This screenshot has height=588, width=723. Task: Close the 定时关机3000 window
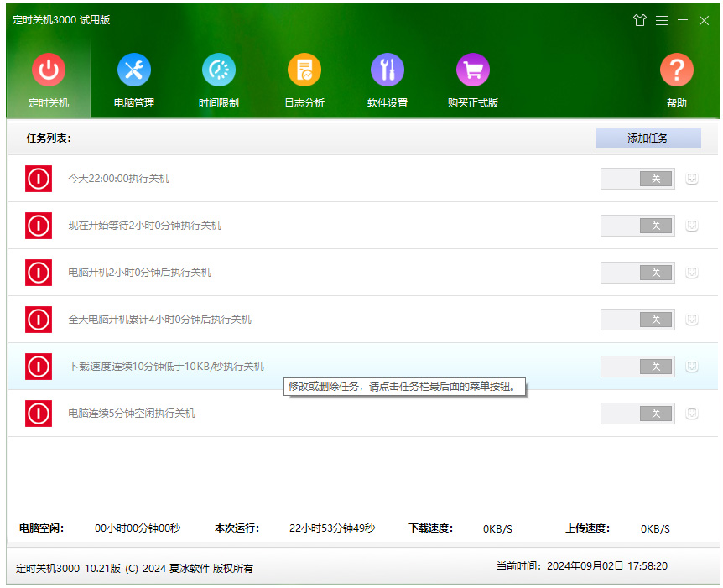pos(704,20)
